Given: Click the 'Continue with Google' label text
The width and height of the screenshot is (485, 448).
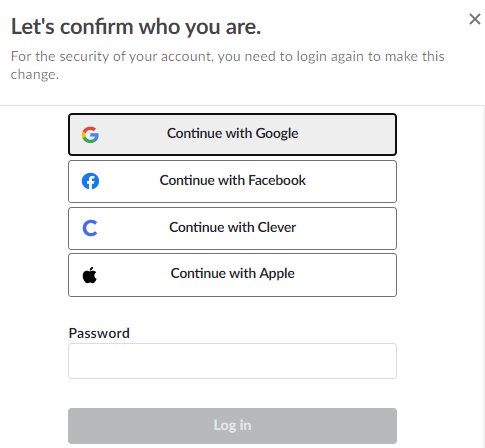Looking at the screenshot, I should point(233,133).
